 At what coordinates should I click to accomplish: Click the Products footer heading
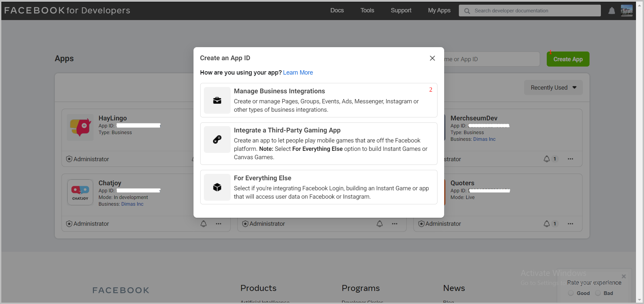258,288
